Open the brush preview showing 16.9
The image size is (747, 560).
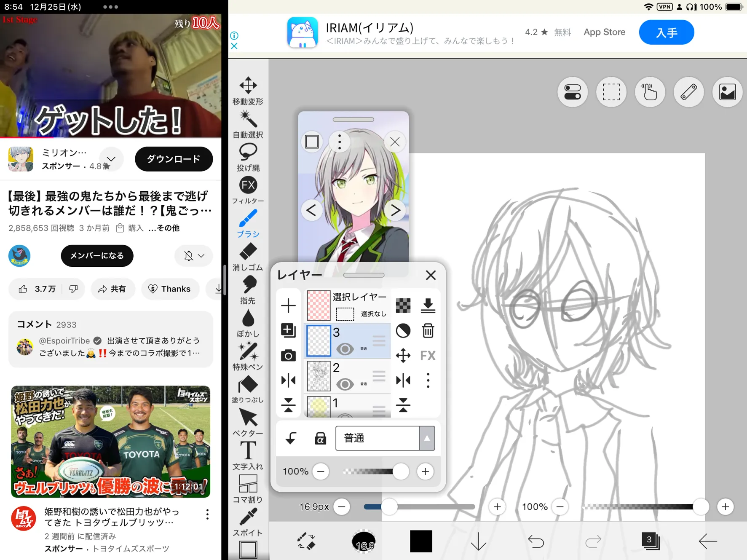click(x=364, y=541)
